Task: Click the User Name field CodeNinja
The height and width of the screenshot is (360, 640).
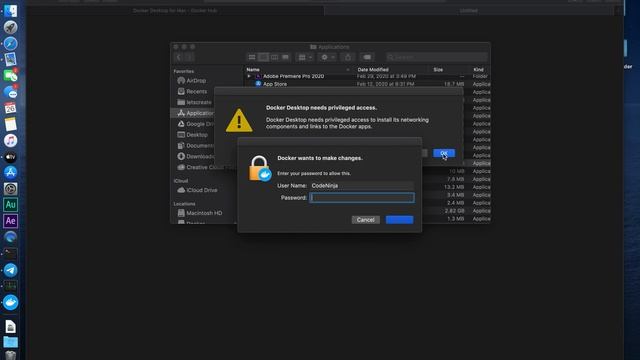Action: click(x=362, y=186)
